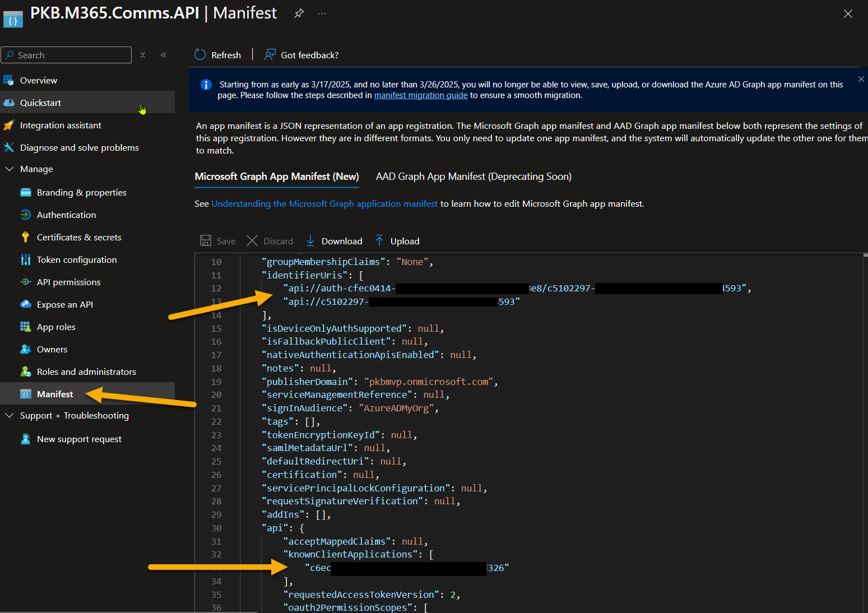Click the Upload arrow icon
This screenshot has height=613, width=868.
379,241
